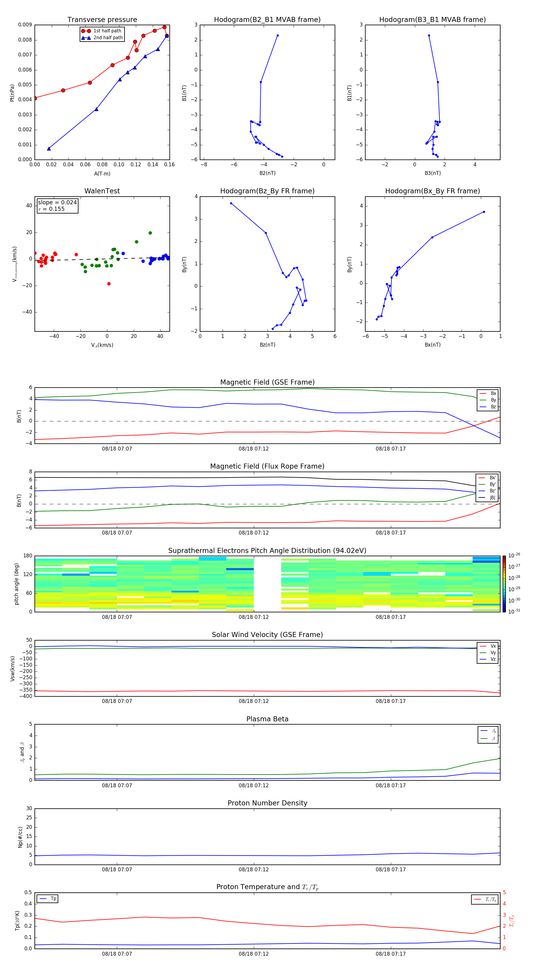This screenshot has height=980, width=535.
Task: Click the "Vsw(km/s)" y-axis label
Action: (12, 668)
